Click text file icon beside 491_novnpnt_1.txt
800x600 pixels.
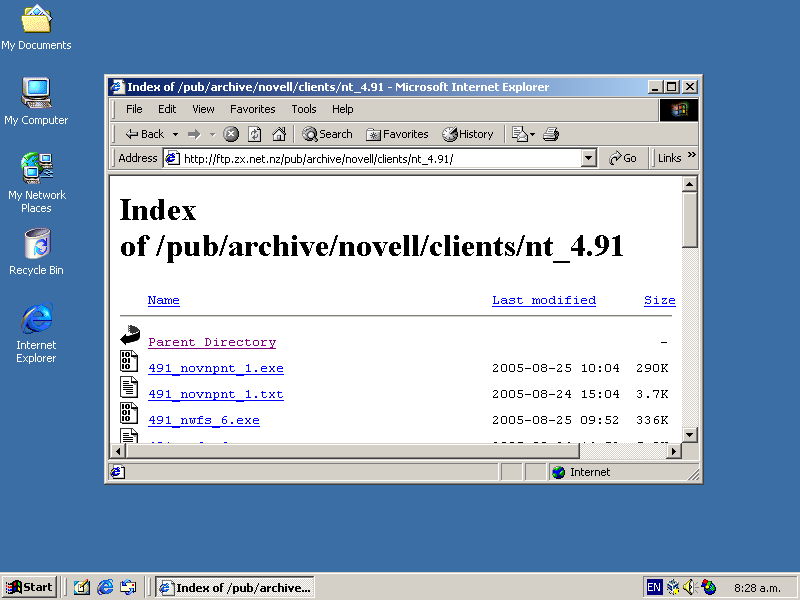[129, 387]
